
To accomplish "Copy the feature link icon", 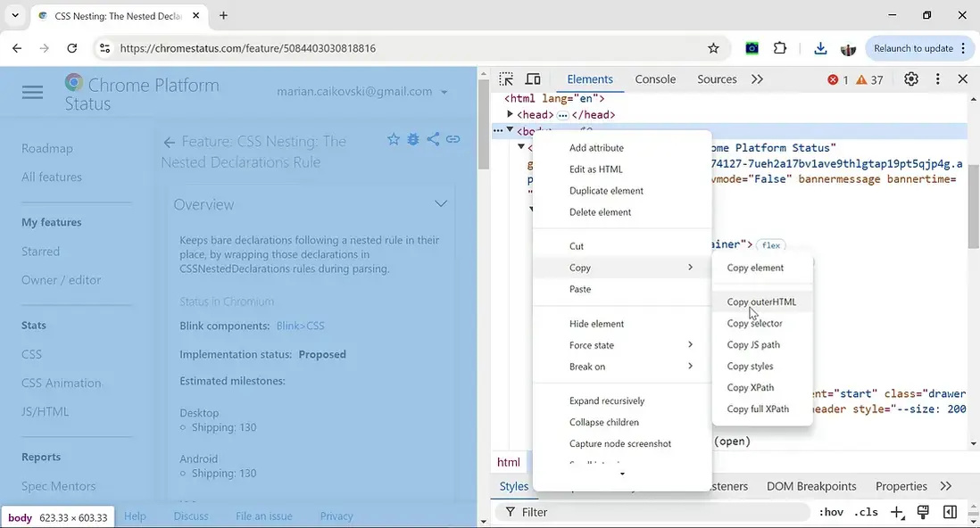I will click(x=453, y=139).
